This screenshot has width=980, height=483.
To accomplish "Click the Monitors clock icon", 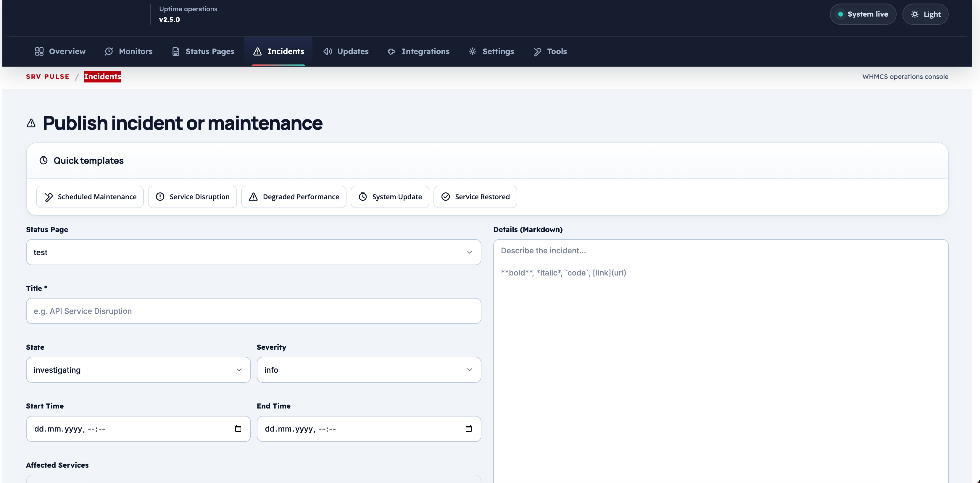I will 109,51.
